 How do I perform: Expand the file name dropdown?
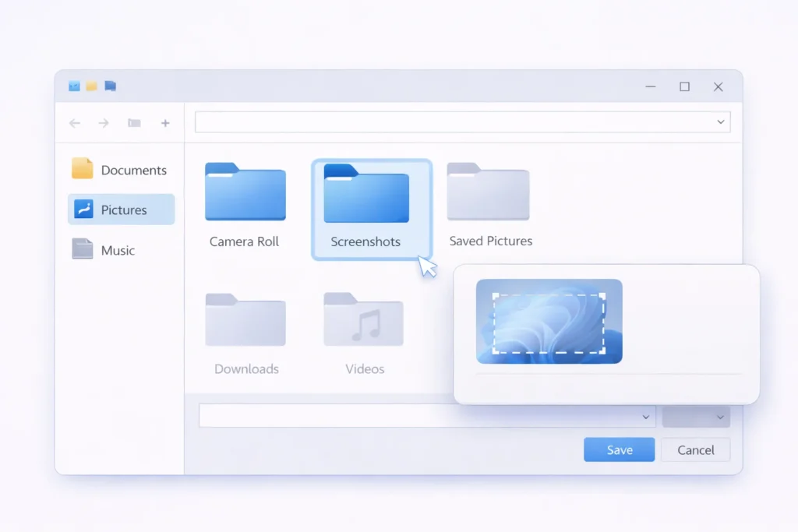coord(645,416)
